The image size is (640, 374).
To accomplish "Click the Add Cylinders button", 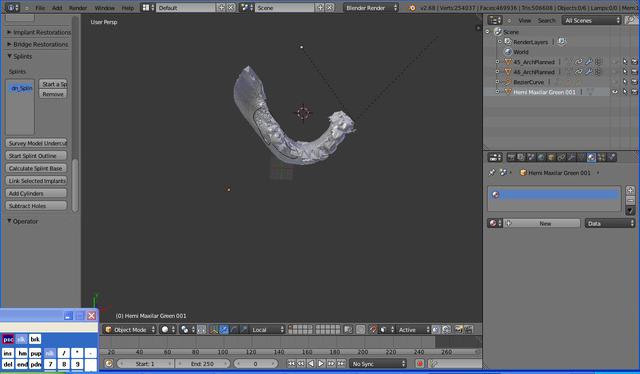I will point(36,194).
